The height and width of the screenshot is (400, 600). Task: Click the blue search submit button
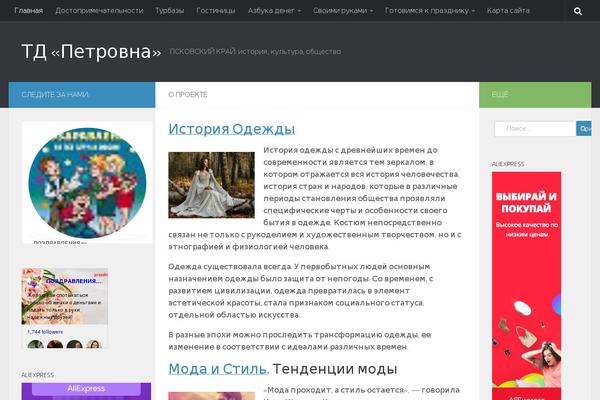[584, 129]
